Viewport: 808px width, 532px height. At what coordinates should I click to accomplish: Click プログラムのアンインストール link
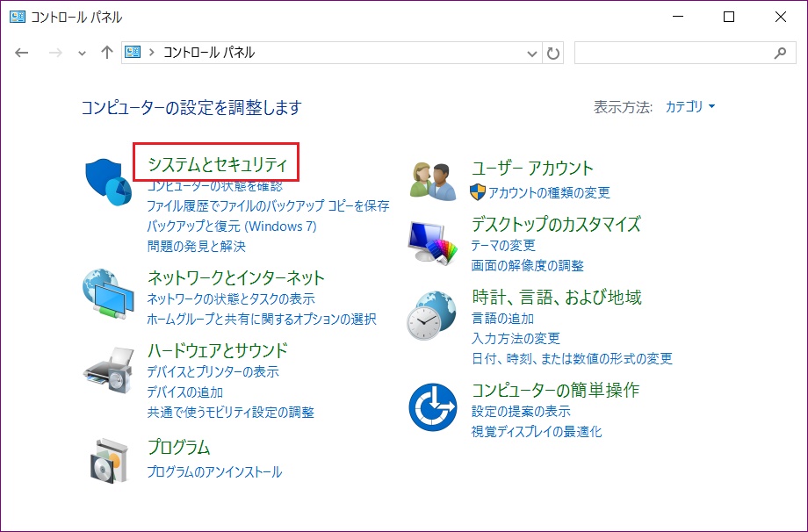(214, 471)
